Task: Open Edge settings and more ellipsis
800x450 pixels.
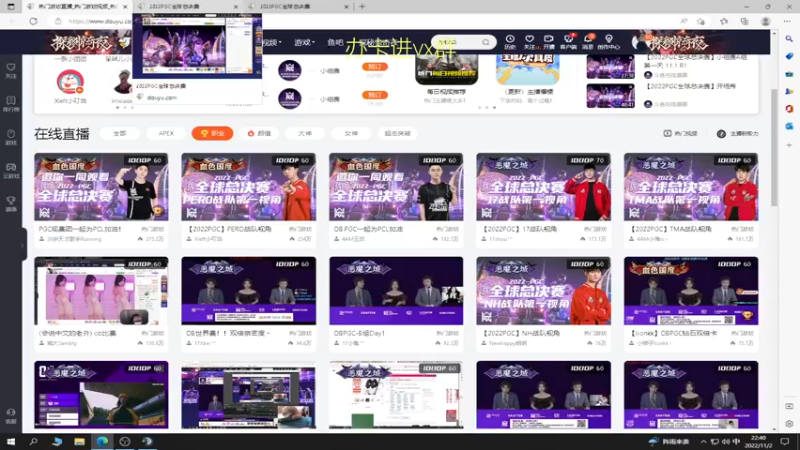Action: 787,21
